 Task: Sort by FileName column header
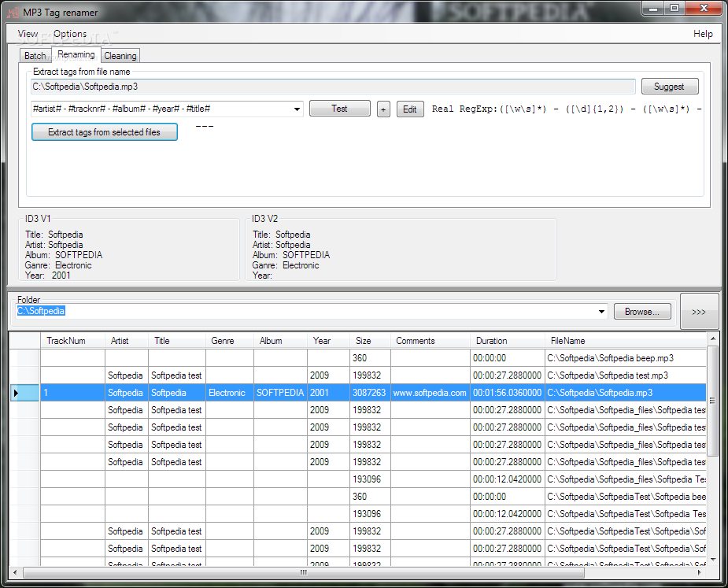[x=626, y=341]
